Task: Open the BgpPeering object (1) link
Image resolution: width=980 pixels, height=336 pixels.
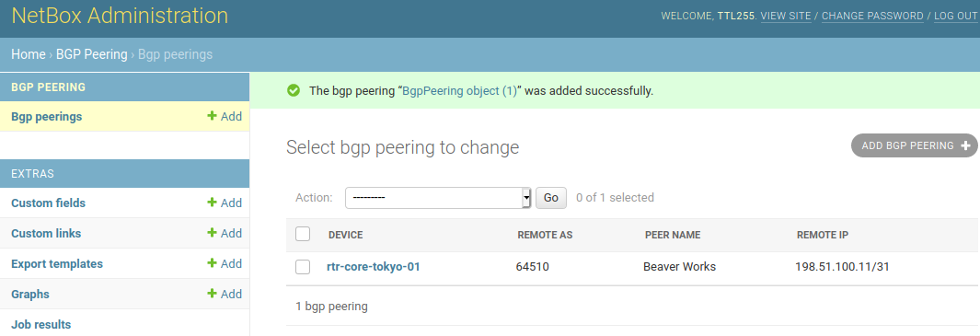Action: tap(459, 91)
